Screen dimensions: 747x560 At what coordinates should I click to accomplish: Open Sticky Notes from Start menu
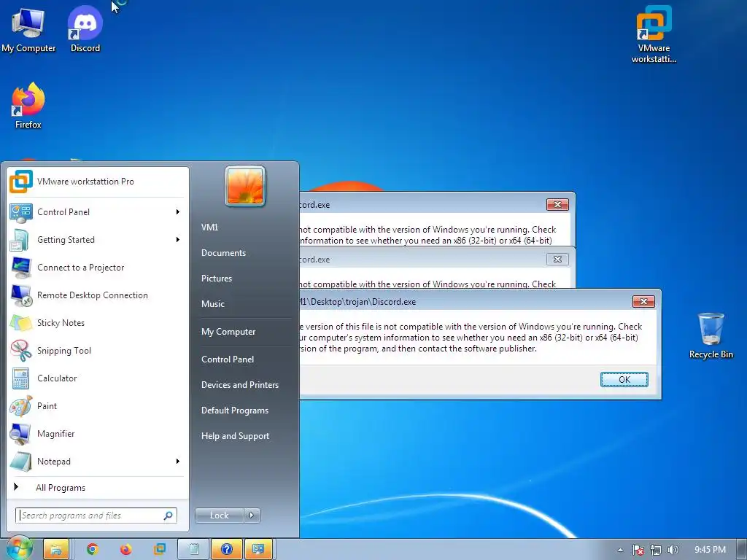click(x=97, y=323)
